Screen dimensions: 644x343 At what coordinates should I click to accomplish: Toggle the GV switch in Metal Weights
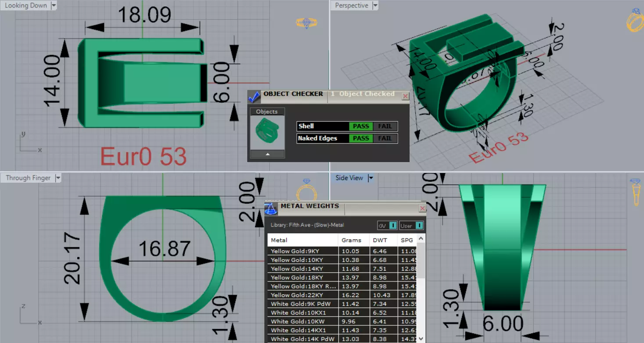(387, 225)
